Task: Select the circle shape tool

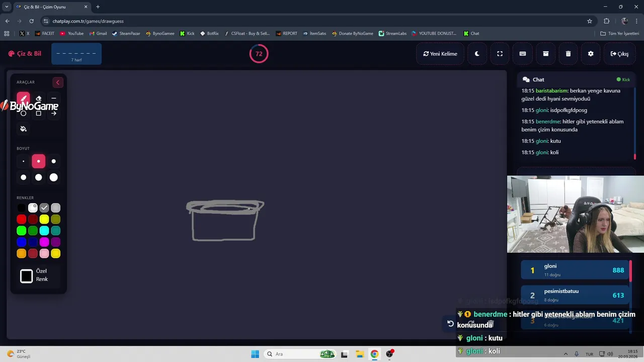Action: (23, 114)
